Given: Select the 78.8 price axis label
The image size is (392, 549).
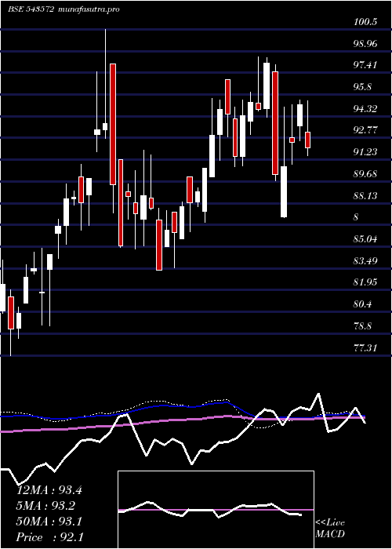Looking at the screenshot, I should pos(363,325).
